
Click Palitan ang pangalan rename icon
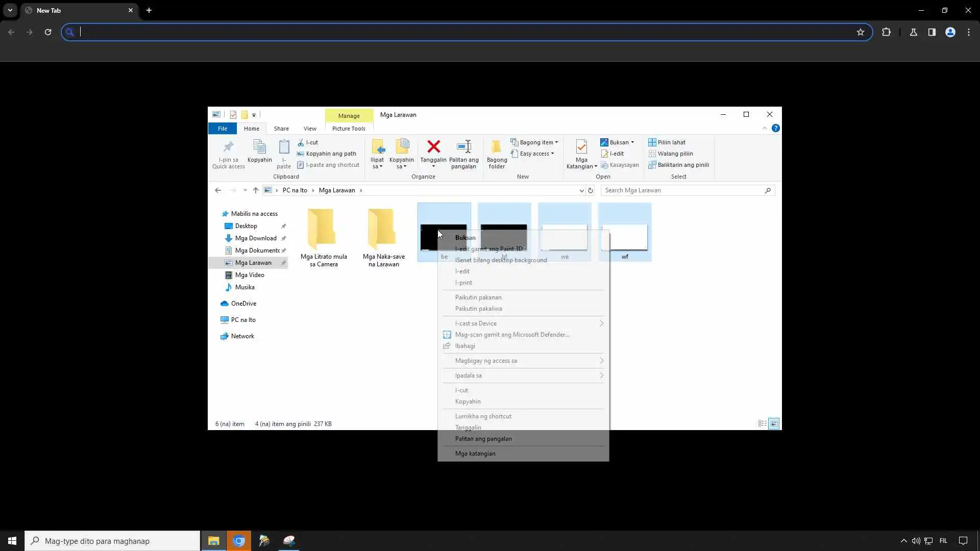click(463, 147)
